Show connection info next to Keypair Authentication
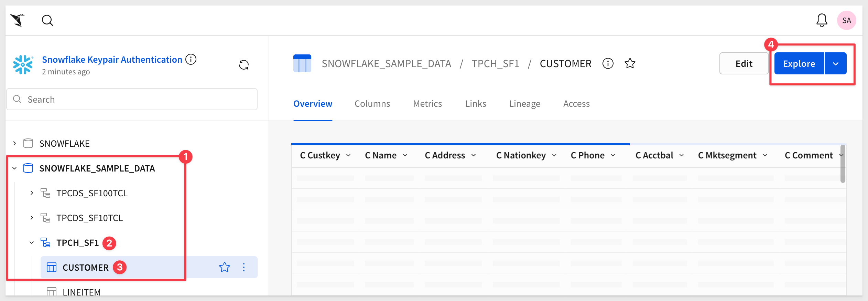868x301 pixels. point(191,59)
